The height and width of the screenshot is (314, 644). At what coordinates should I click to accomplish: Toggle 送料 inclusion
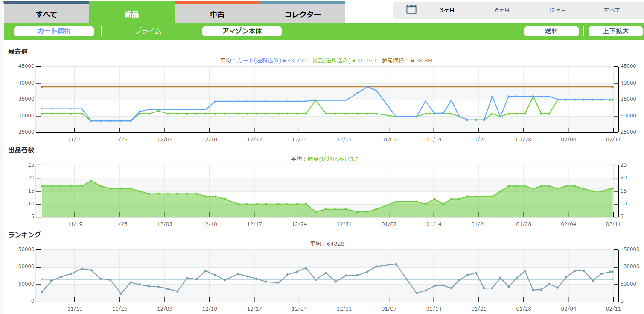pyautogui.click(x=551, y=31)
